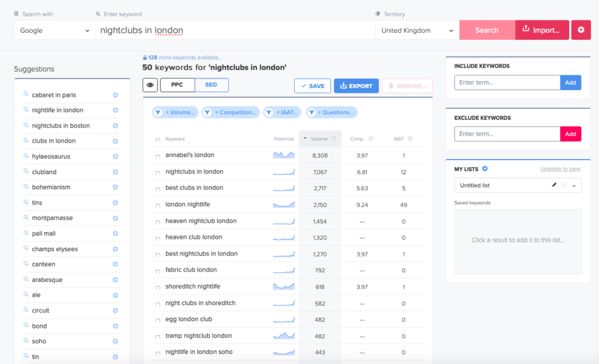The height and width of the screenshot is (364, 599).
Task: Select checkbox for 'egg london club'
Action: [x=158, y=321]
